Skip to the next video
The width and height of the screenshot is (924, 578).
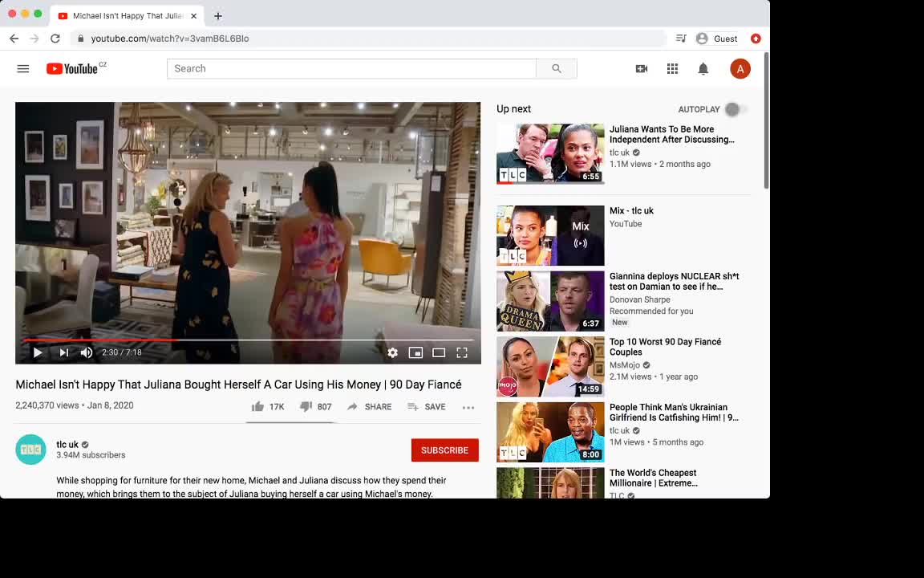click(x=63, y=352)
